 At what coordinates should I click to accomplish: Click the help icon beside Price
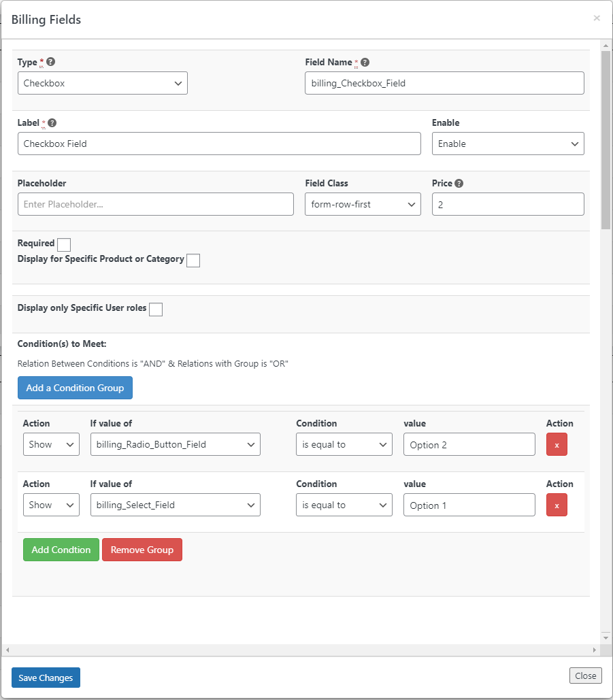459,183
